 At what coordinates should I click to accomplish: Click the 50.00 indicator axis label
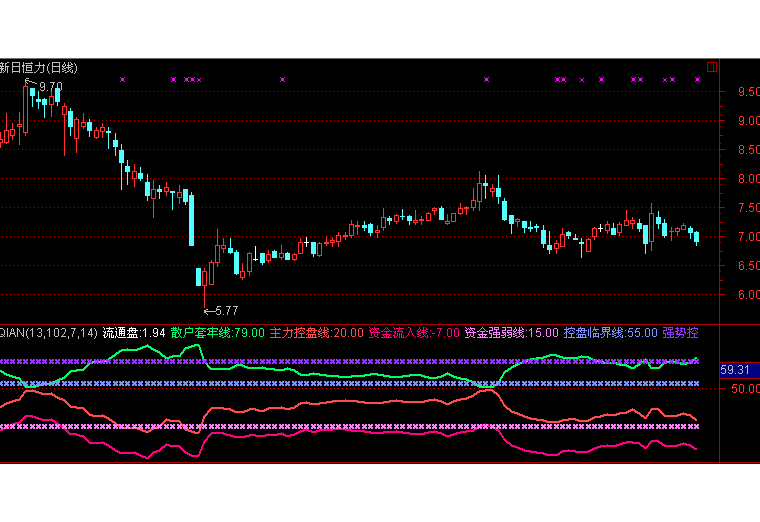[742, 388]
